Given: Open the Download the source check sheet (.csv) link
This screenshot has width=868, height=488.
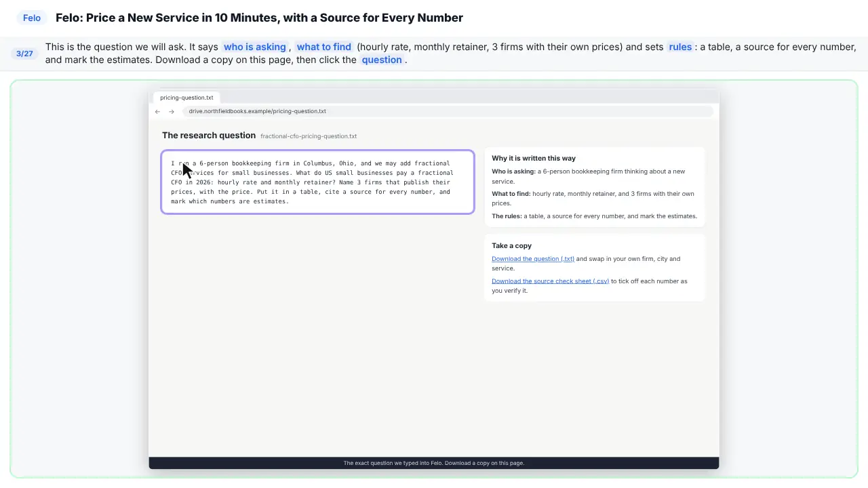Looking at the screenshot, I should 550,281.
